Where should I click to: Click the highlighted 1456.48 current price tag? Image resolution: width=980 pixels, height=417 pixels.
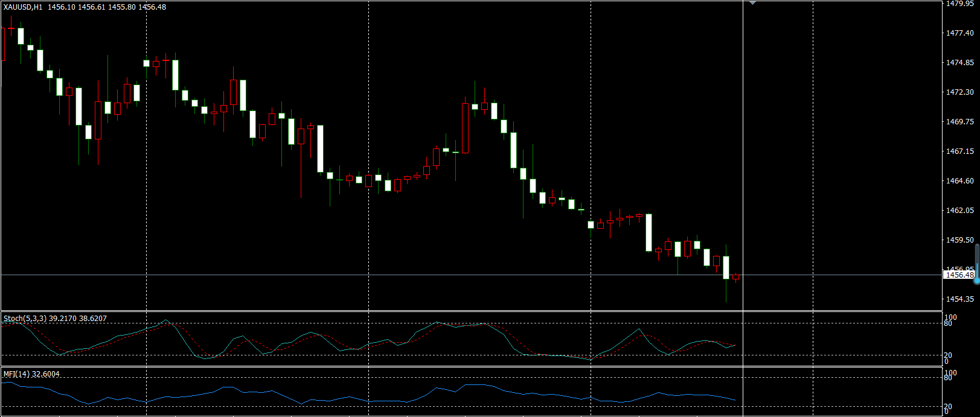[959, 275]
